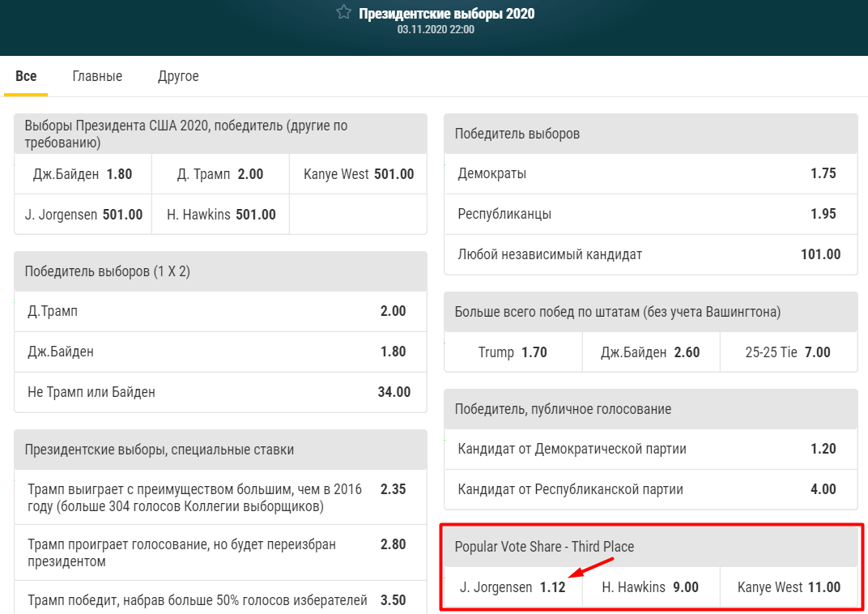Choose Д.Трамп in the 1 X 2 market
The width and height of the screenshot is (868, 614).
point(220,311)
